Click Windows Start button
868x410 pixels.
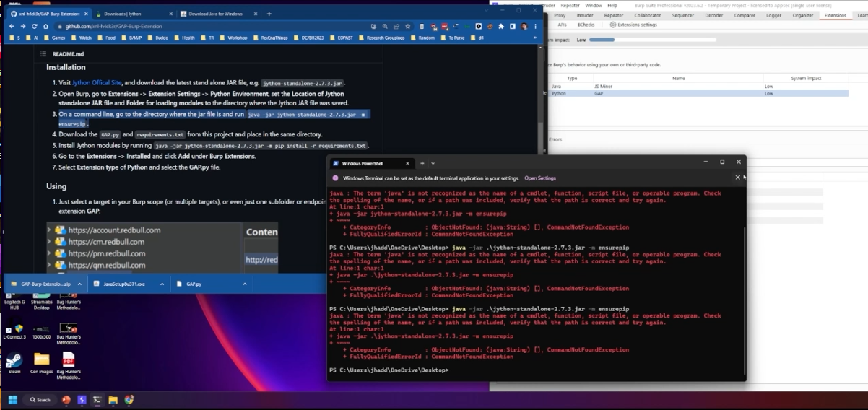(x=12, y=399)
